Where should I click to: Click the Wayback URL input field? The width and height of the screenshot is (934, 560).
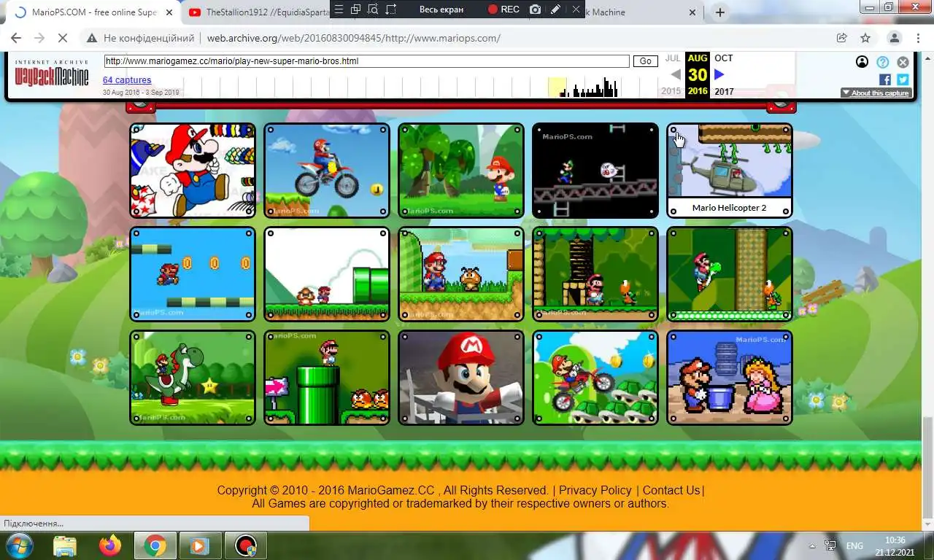[x=366, y=61]
